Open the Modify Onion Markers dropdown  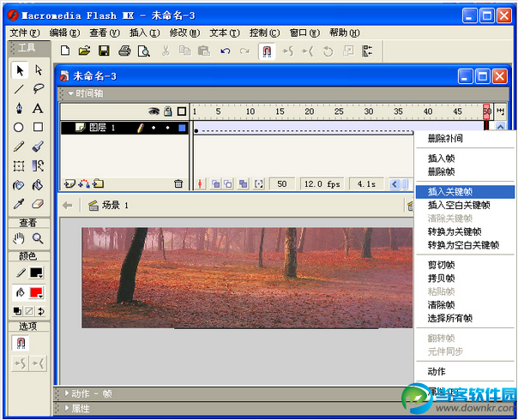tap(259, 184)
